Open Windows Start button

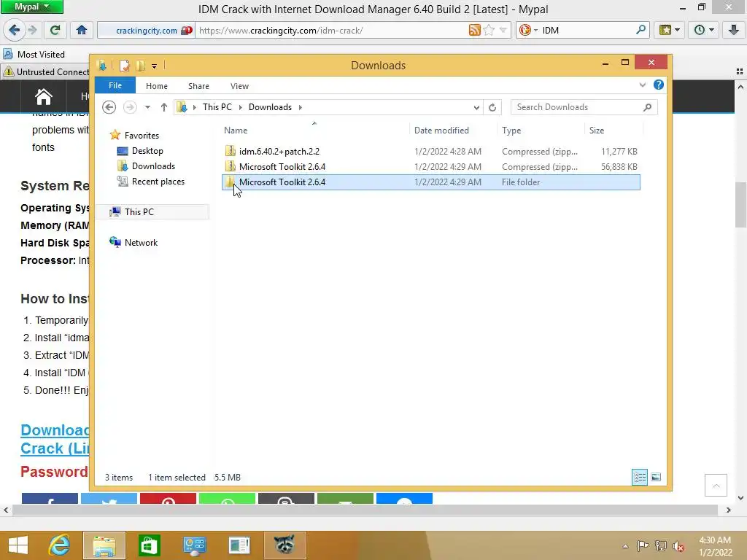coord(18,545)
